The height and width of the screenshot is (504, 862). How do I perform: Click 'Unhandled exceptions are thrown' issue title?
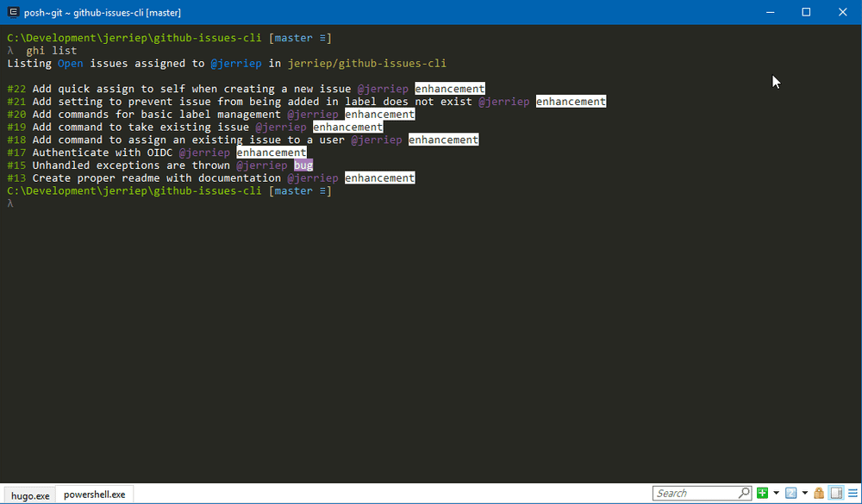pyautogui.click(x=131, y=165)
